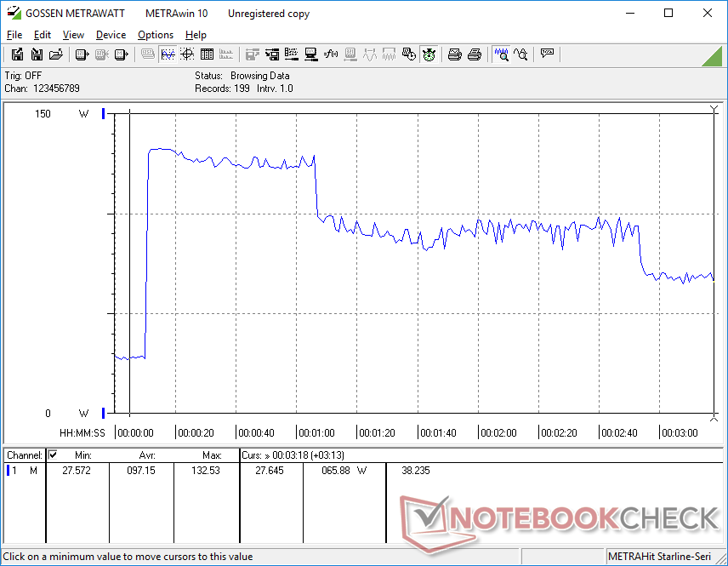Click the green triangle corner indicator
Image resolution: width=728 pixels, height=566 pixels.
coord(714,57)
